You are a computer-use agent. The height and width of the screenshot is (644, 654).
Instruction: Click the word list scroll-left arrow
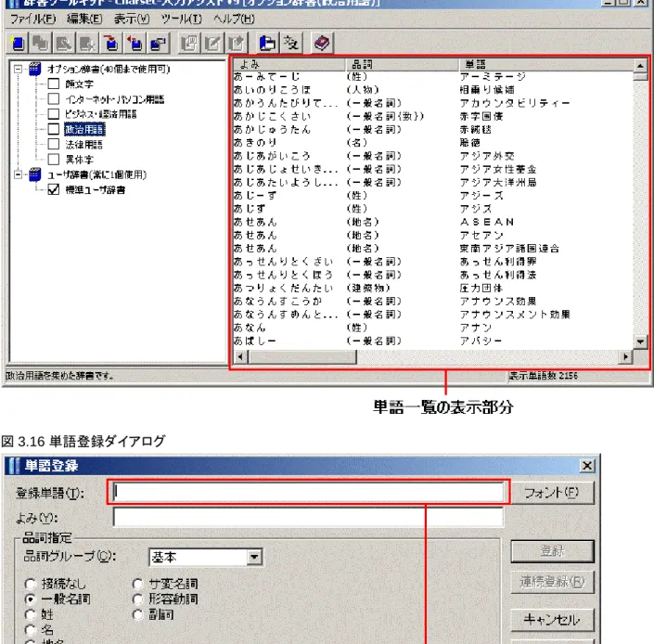(240, 356)
